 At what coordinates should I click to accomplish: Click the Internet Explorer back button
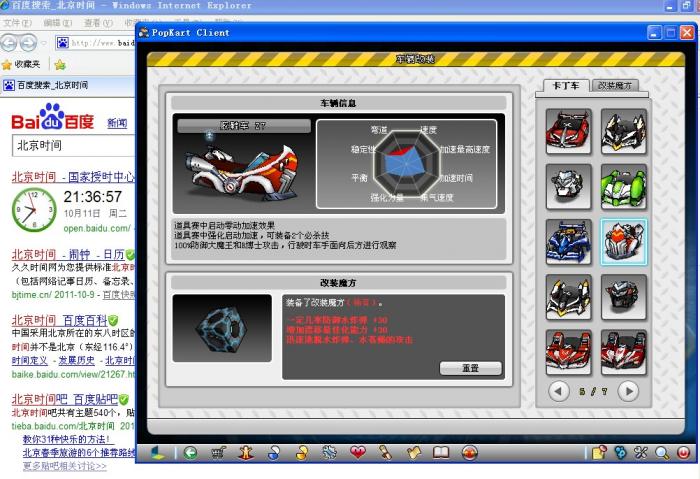[x=9, y=43]
